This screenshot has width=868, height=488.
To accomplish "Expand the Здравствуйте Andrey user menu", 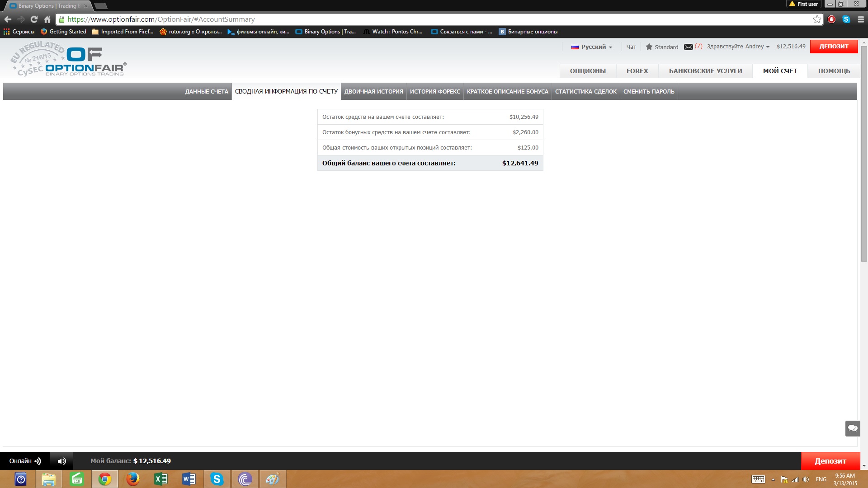I will (x=738, y=47).
